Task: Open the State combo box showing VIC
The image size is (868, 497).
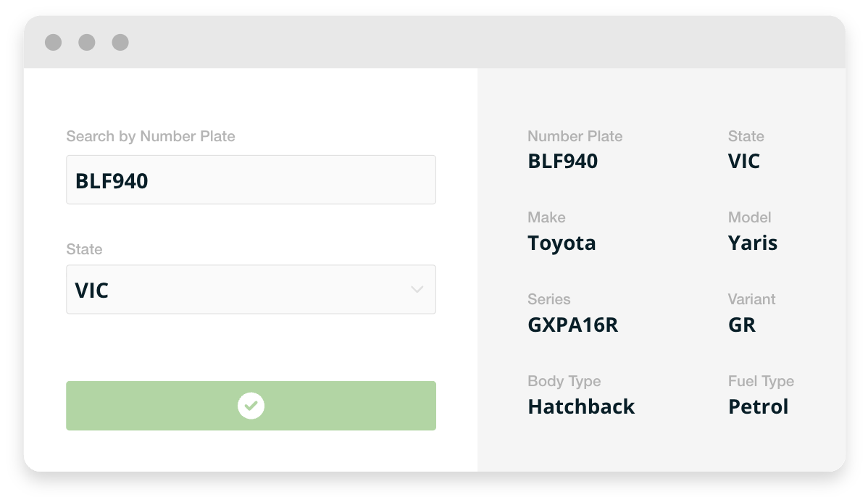Action: pos(250,290)
